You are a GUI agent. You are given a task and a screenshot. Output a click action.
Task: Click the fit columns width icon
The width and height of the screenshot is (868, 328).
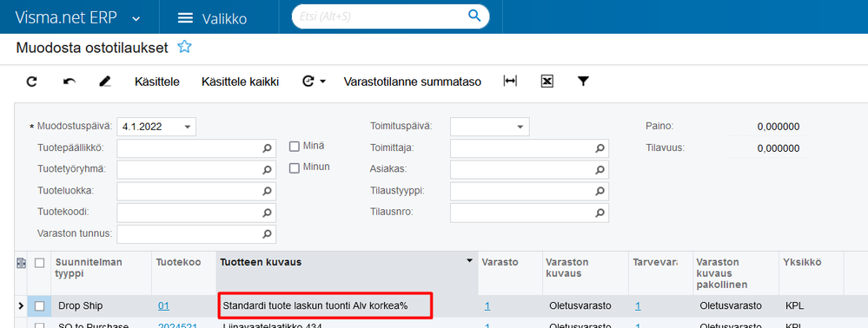click(510, 82)
